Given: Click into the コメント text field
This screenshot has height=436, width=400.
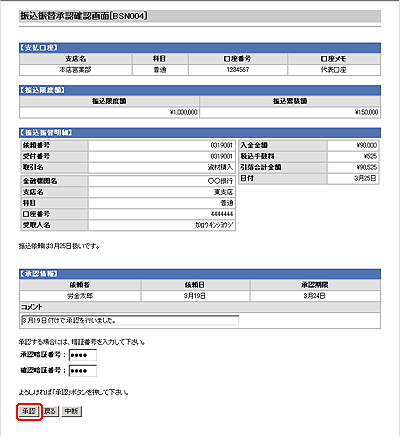Looking at the screenshot, I should (x=130, y=321).
